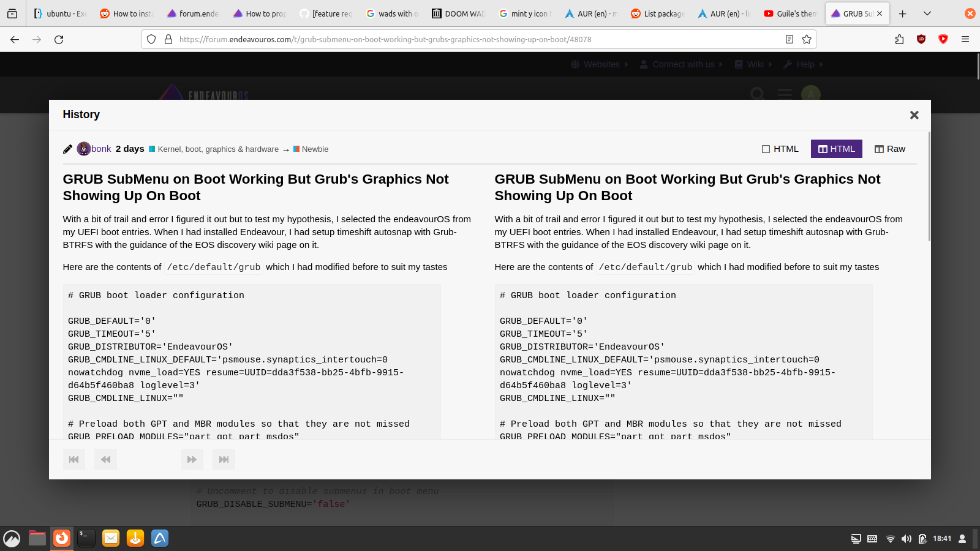Open the user avatar menu on forum
The image size is (980, 551).
coord(810,94)
